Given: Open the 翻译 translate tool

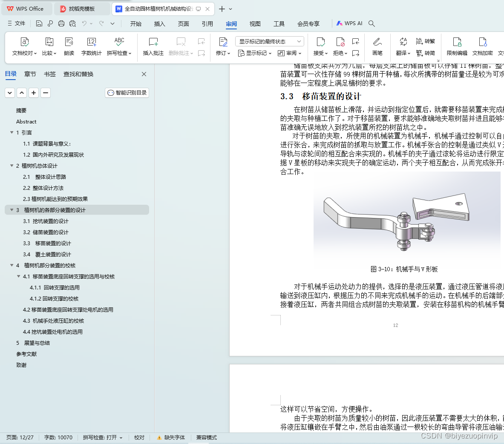Looking at the screenshot, I should coord(403,46).
